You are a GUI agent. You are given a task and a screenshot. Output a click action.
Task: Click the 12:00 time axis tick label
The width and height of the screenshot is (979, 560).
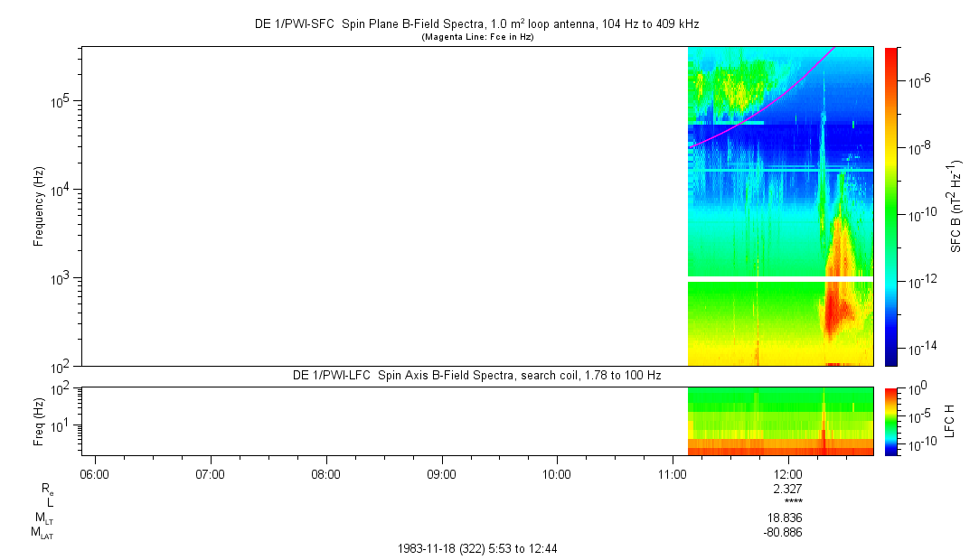click(x=787, y=473)
